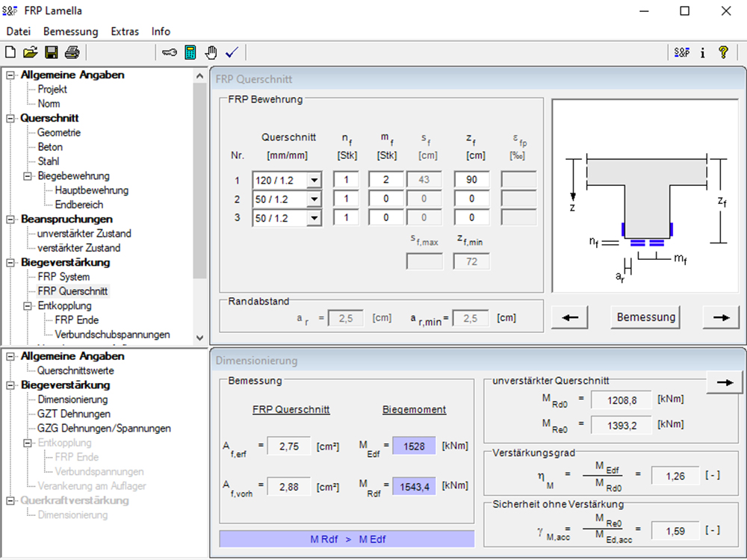Select FRP System tree item
Image resolution: width=747 pixels, height=560 pixels.
click(63, 277)
